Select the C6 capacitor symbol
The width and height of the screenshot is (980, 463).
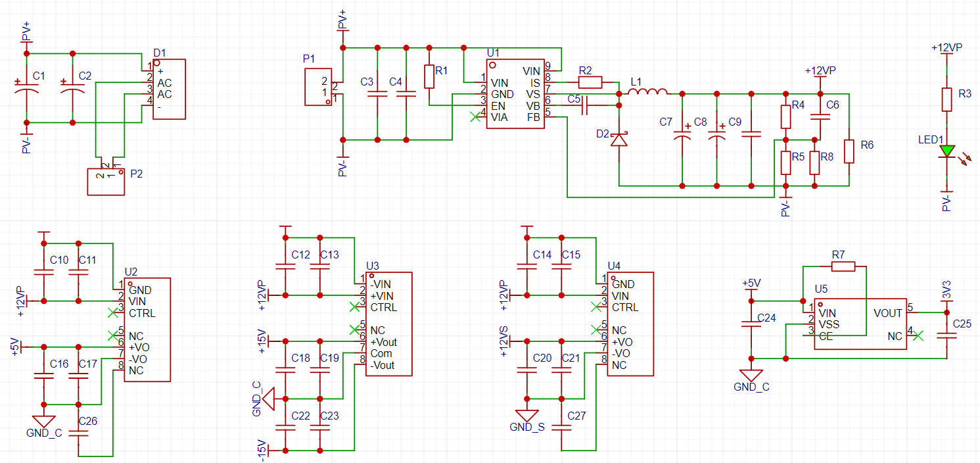820,117
